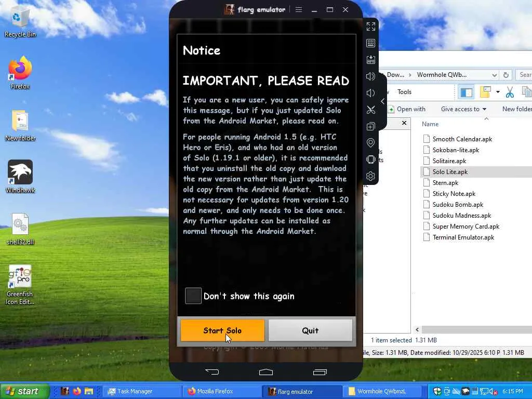Open Recycle Bin on desktop
This screenshot has height=399, width=532.
click(20, 22)
